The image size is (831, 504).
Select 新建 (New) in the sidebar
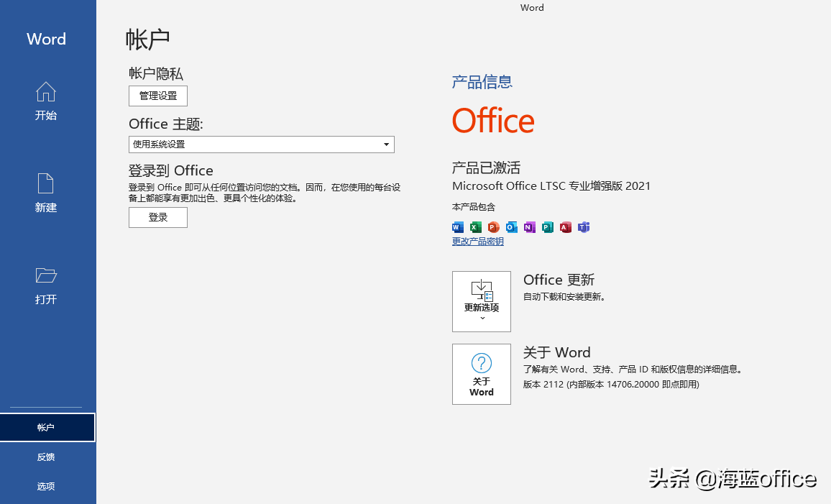click(46, 193)
